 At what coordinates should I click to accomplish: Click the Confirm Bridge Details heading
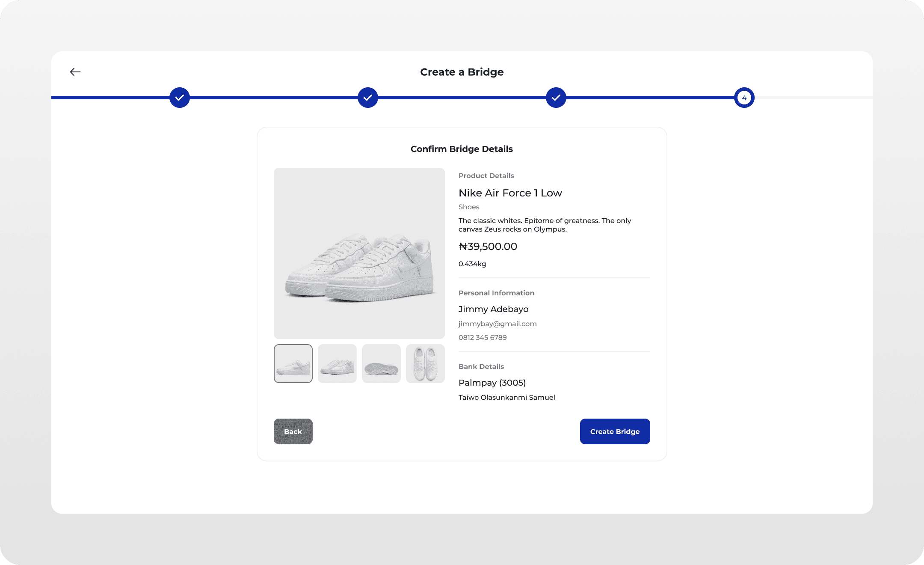(x=462, y=149)
